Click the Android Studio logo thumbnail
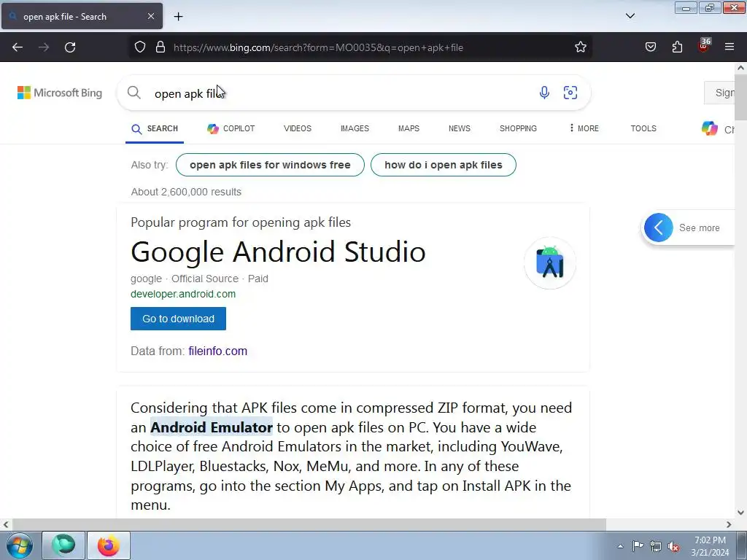 click(550, 262)
